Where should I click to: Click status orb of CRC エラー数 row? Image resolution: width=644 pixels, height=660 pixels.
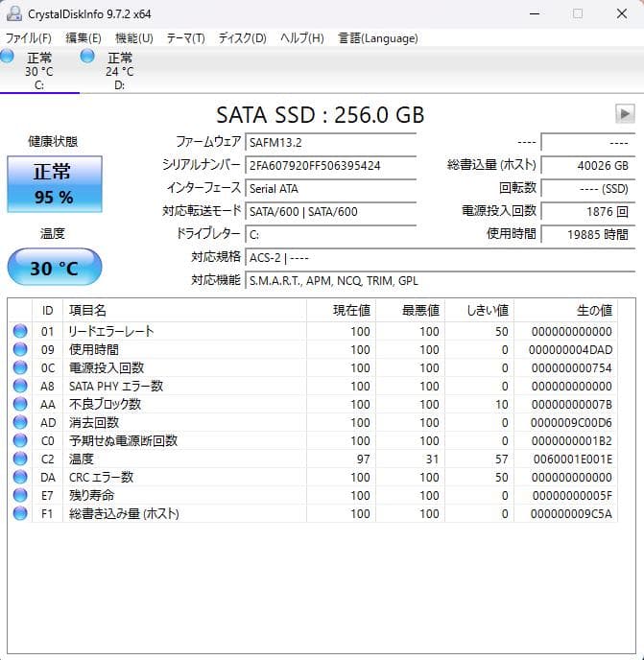tap(20, 477)
